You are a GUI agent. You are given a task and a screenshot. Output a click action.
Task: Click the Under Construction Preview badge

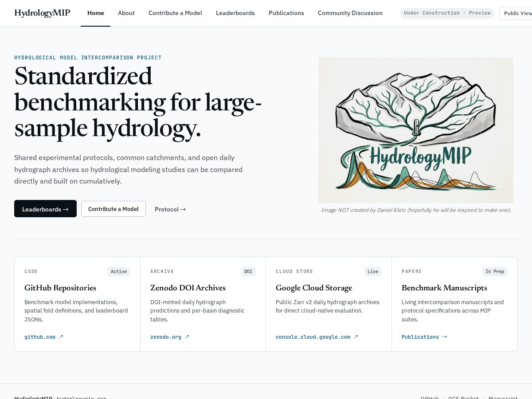447,13
